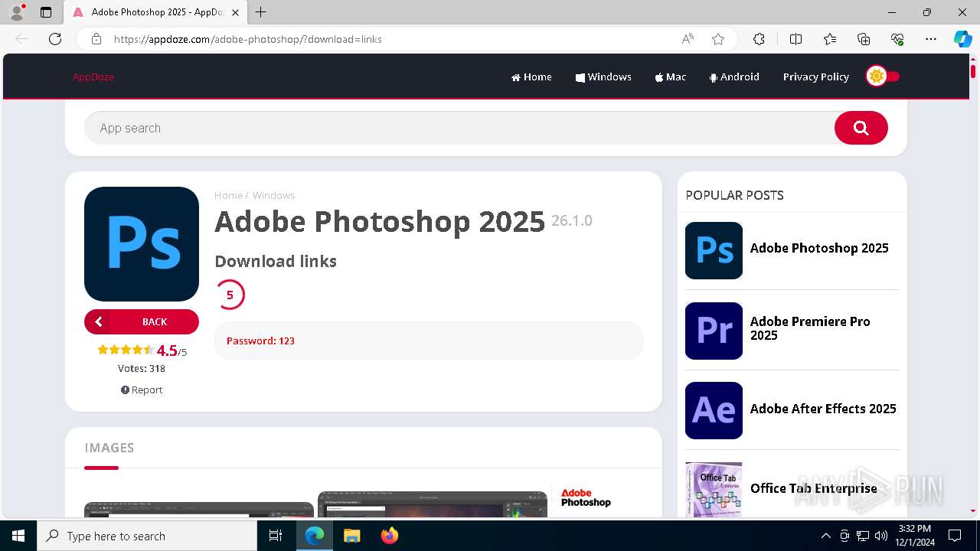Image resolution: width=980 pixels, height=551 pixels.
Task: Click the red BACK button
Action: click(x=142, y=321)
